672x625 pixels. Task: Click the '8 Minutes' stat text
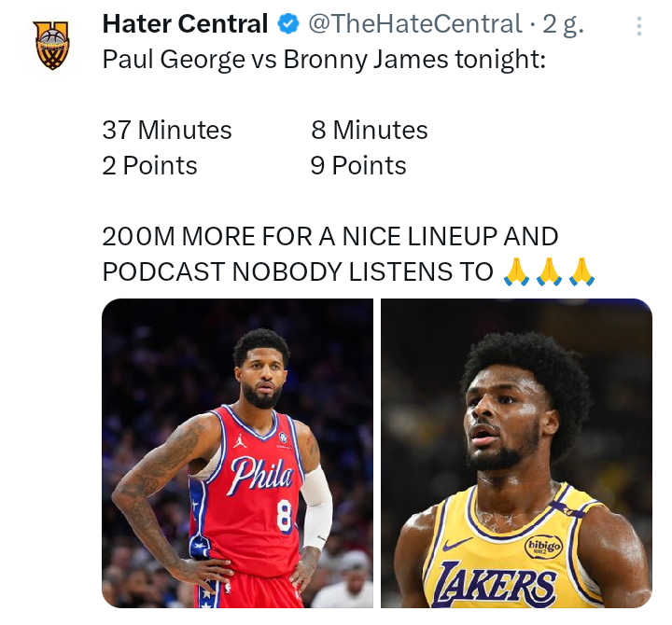tap(369, 130)
